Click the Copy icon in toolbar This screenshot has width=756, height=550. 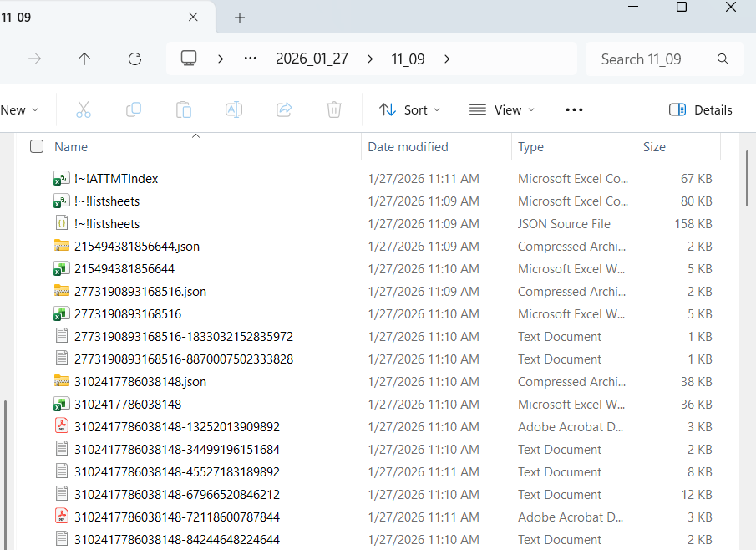pos(133,109)
